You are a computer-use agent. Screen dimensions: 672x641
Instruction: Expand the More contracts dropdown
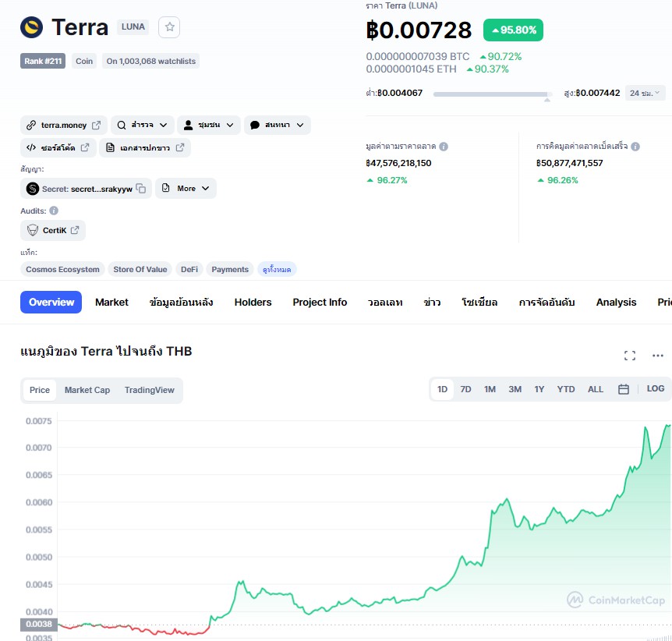pos(205,188)
